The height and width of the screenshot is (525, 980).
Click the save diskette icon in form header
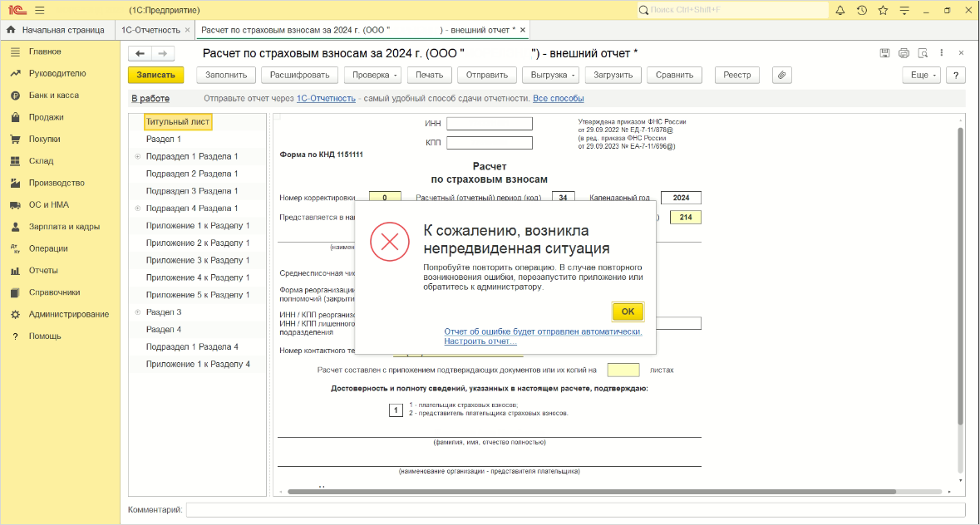[x=884, y=53]
